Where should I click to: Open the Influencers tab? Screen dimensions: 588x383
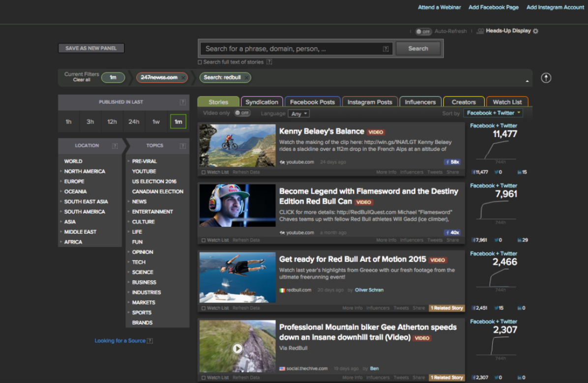point(420,102)
